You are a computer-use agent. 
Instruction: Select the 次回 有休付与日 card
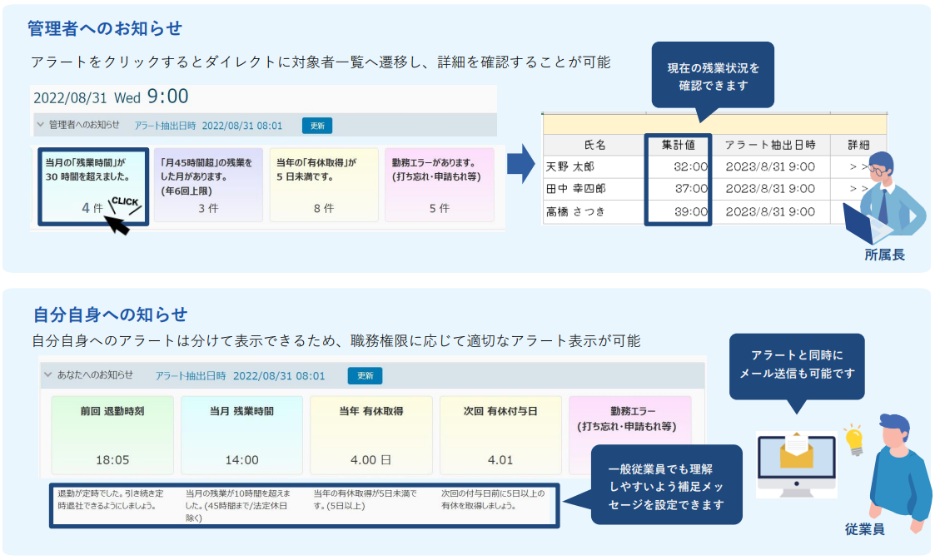(x=500, y=434)
